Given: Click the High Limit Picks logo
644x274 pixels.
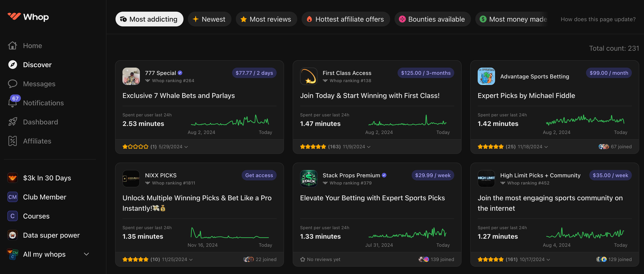Looking at the screenshot, I should (x=486, y=178).
